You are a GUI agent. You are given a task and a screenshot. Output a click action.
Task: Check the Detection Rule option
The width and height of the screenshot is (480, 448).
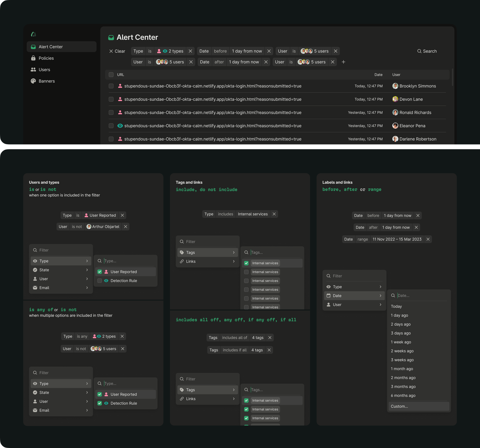click(x=99, y=281)
